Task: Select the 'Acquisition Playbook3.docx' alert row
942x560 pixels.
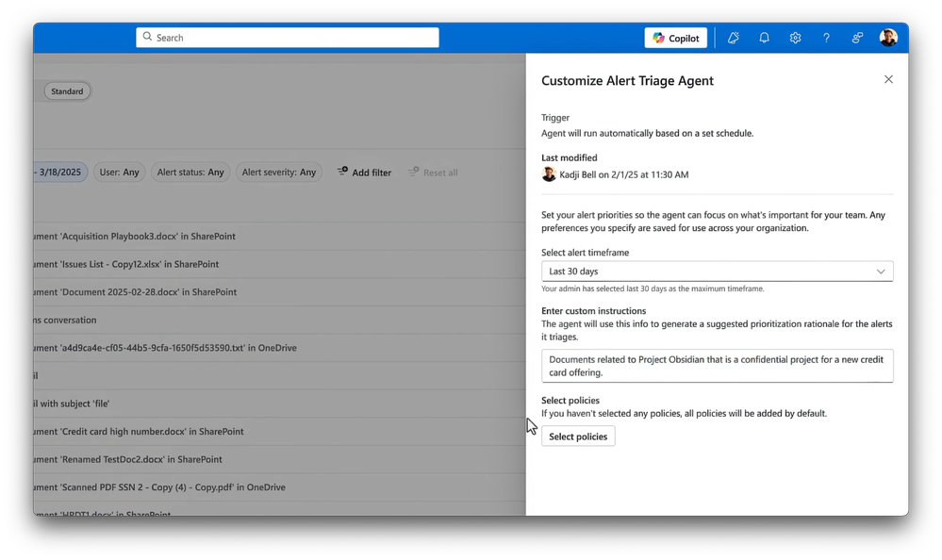Action: pyautogui.click(x=279, y=236)
